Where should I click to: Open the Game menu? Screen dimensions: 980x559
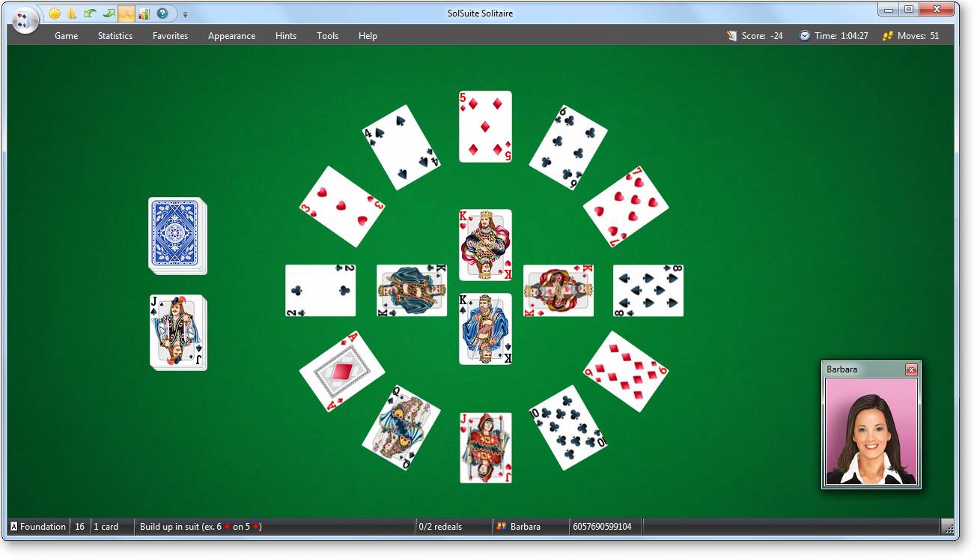[x=66, y=35]
